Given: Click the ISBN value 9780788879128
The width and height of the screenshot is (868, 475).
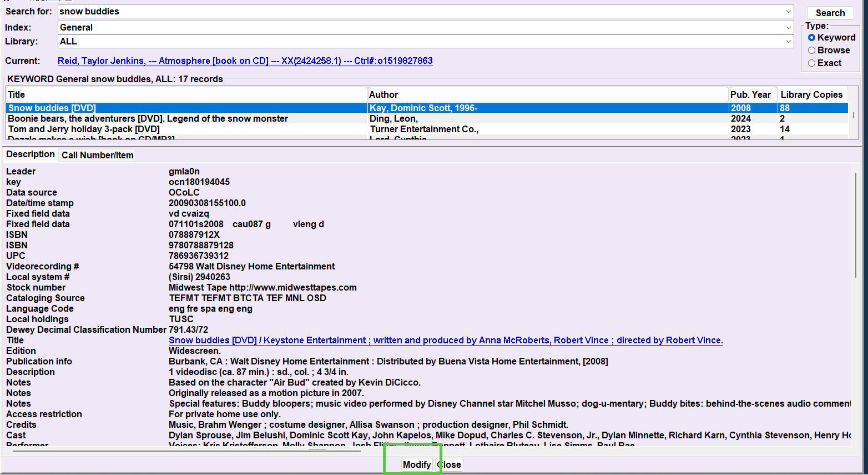Looking at the screenshot, I should 201,245.
